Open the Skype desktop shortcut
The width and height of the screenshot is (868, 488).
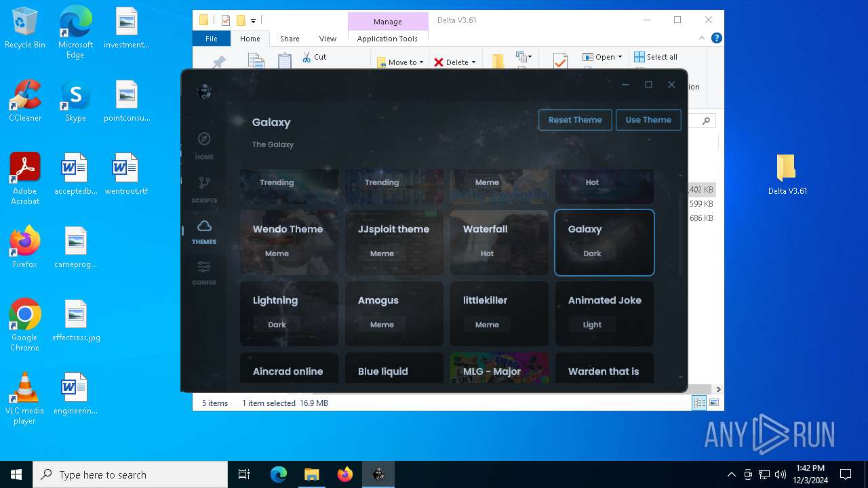pyautogui.click(x=75, y=102)
